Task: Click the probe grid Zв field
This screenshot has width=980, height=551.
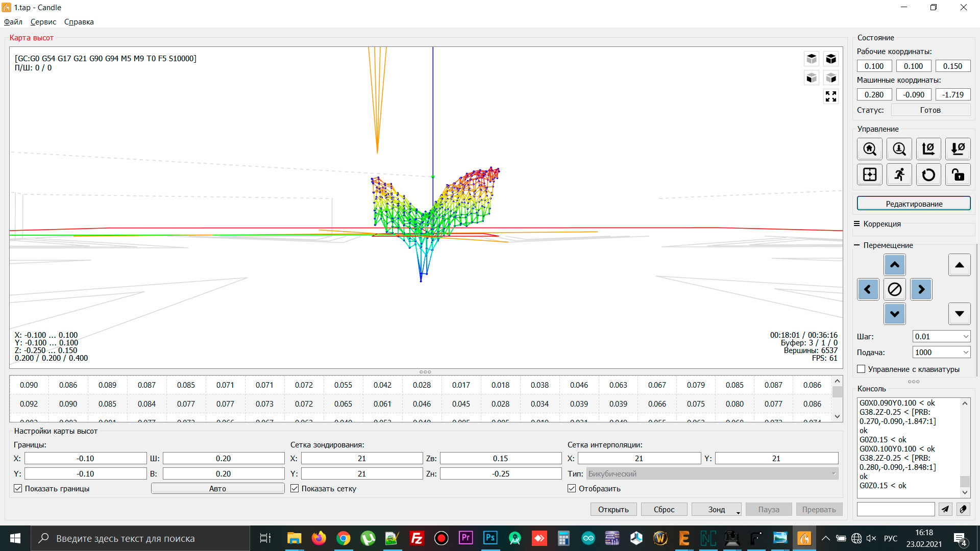Action: tap(501, 459)
